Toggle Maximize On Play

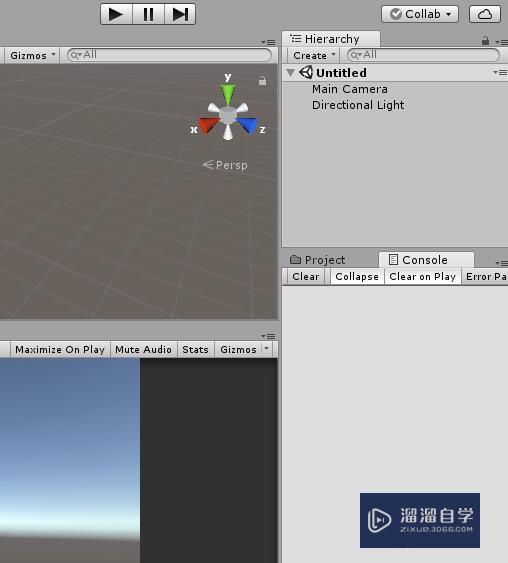pos(60,349)
